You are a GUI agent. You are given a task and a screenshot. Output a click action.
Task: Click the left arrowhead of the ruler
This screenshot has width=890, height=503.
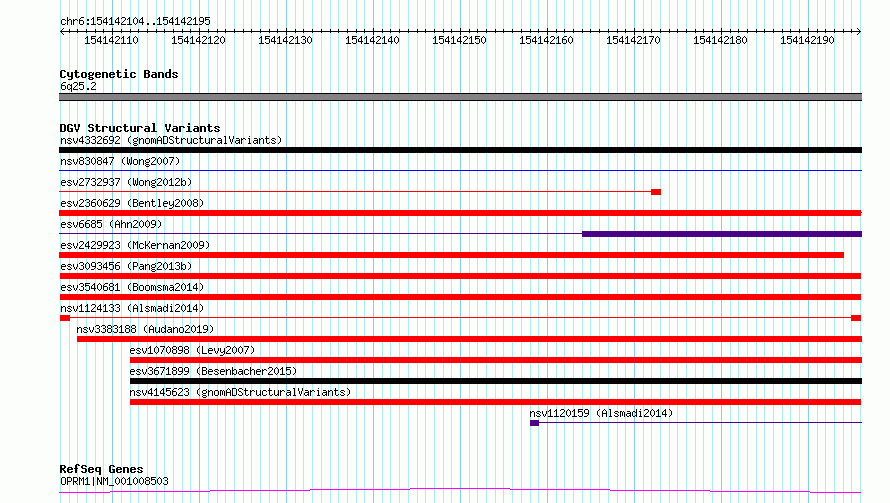62,31
